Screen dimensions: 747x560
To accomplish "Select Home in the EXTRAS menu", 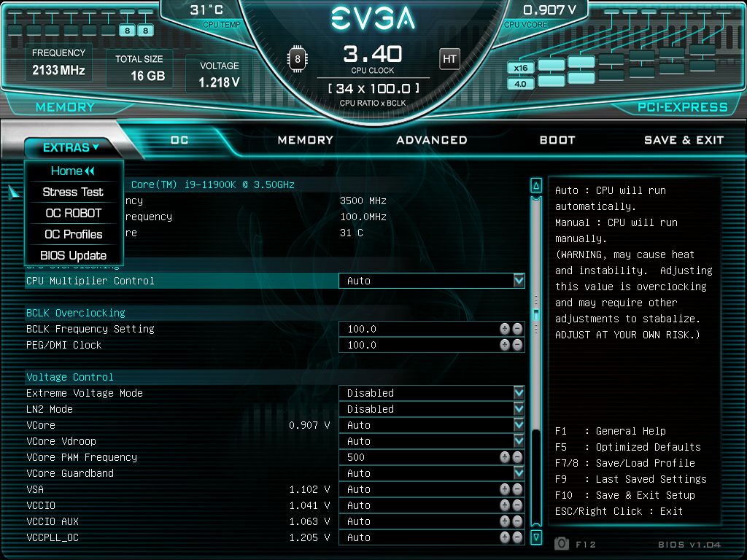I will coord(74,171).
